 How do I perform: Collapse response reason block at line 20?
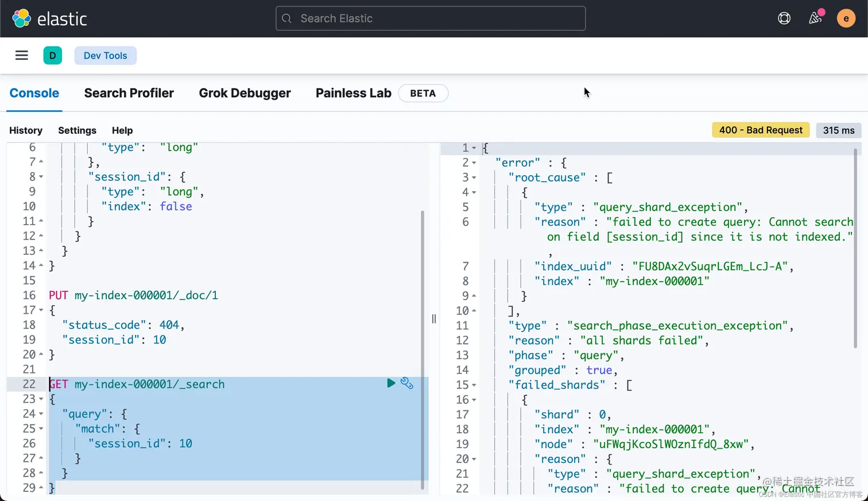pos(474,459)
